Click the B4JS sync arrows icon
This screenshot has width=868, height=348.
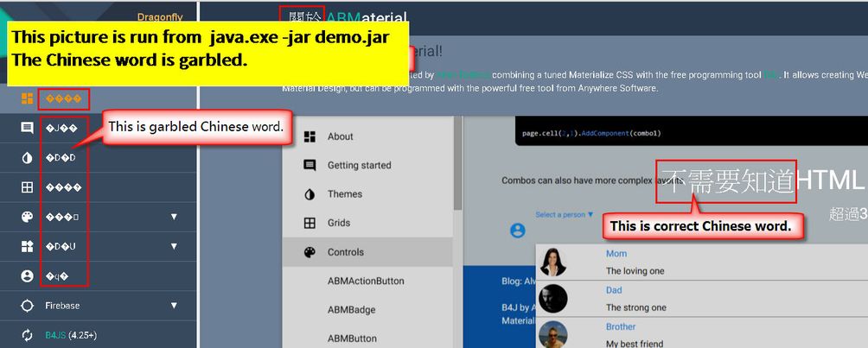coord(27,335)
